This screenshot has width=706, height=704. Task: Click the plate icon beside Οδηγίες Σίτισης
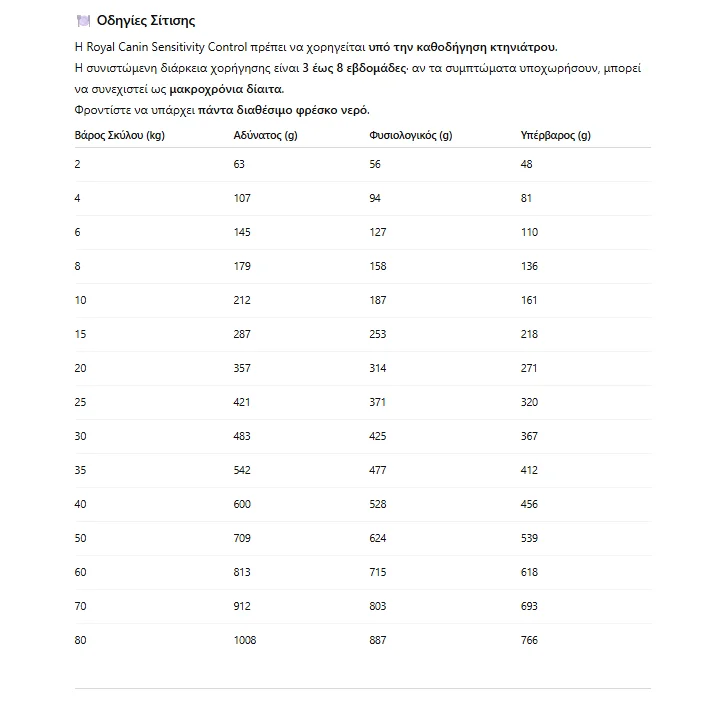point(83,21)
